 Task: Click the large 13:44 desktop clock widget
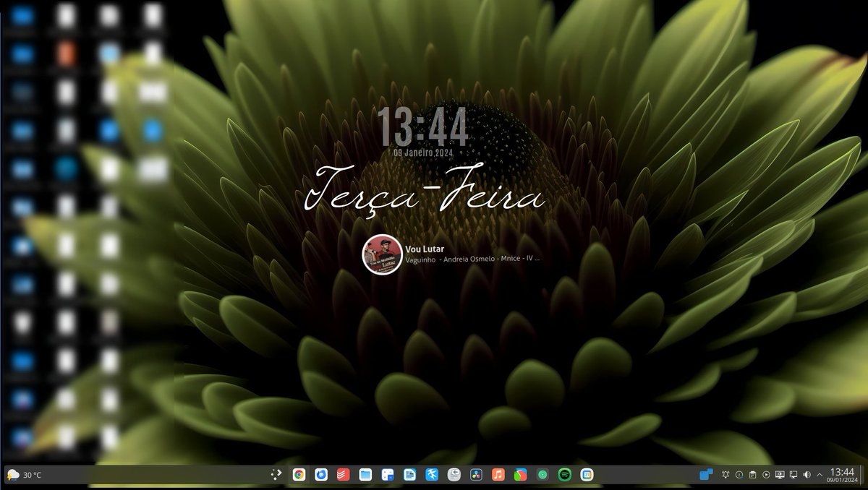[423, 126]
